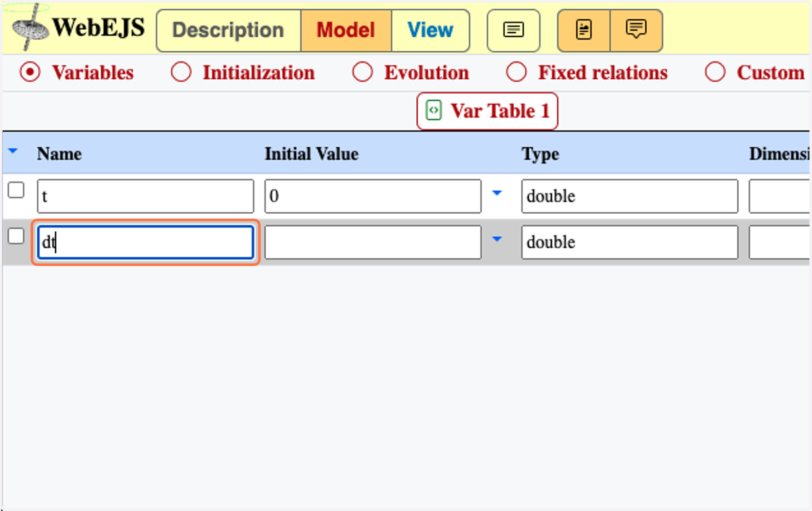Image resolution: width=812 pixels, height=511 pixels.
Task: Open the Description panel
Action: [228, 30]
